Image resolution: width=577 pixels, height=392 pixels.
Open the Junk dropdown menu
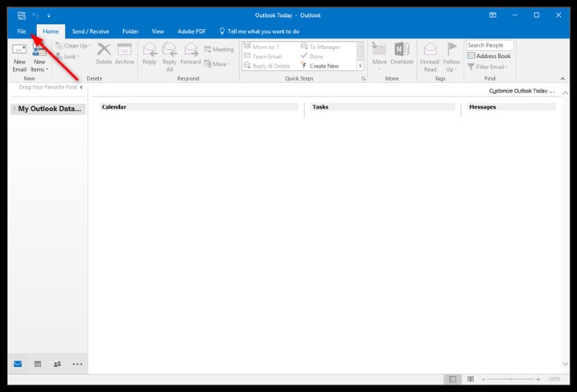68,56
